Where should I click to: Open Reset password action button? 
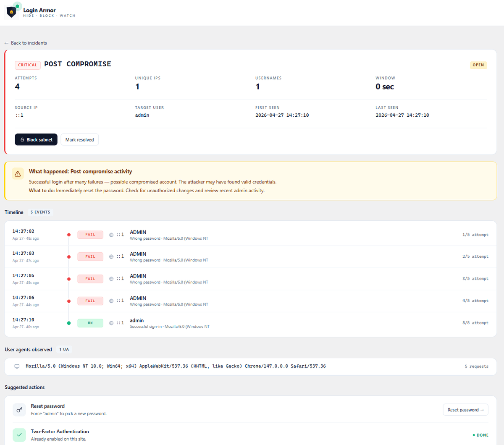point(465,410)
